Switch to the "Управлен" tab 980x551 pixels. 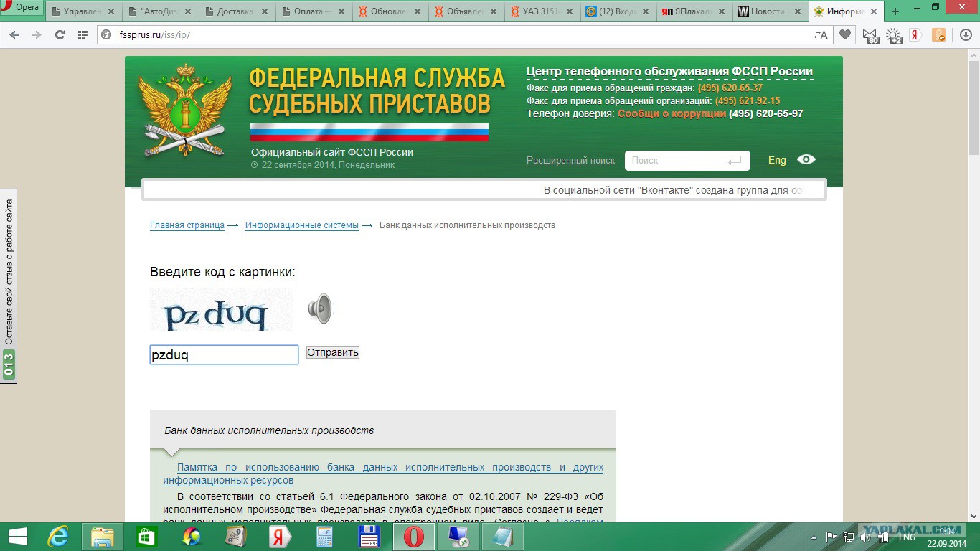point(82,11)
